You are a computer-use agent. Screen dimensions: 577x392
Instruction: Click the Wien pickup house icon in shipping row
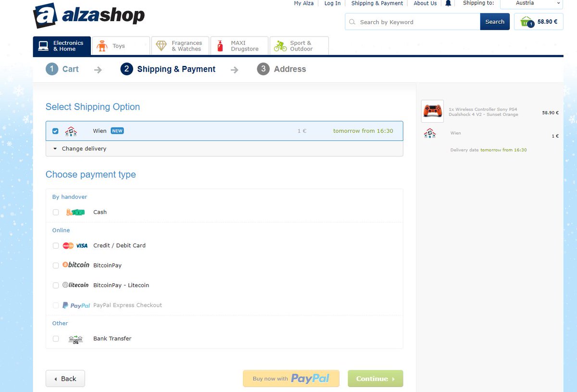[71, 131]
